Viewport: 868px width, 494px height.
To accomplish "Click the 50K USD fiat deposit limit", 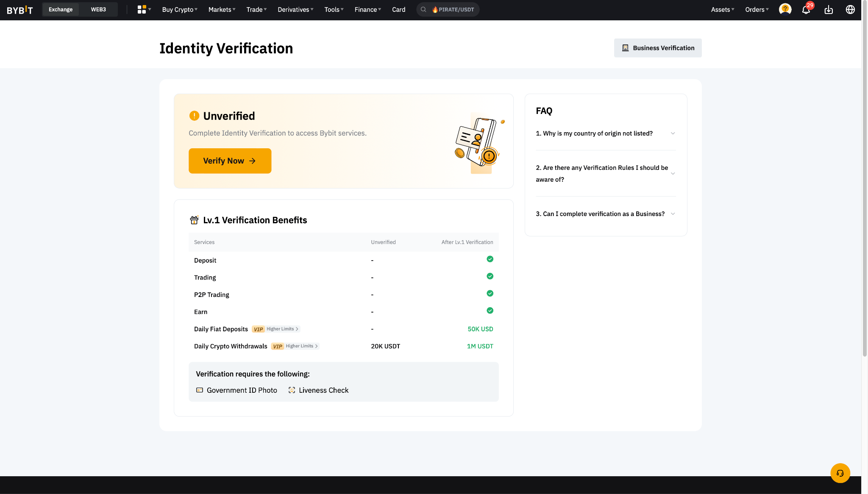I will tap(480, 329).
